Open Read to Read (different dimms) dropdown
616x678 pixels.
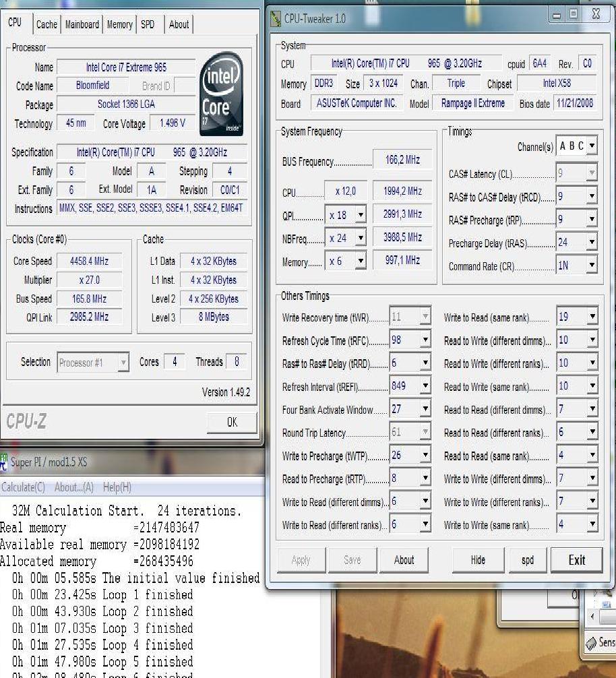[592, 409]
